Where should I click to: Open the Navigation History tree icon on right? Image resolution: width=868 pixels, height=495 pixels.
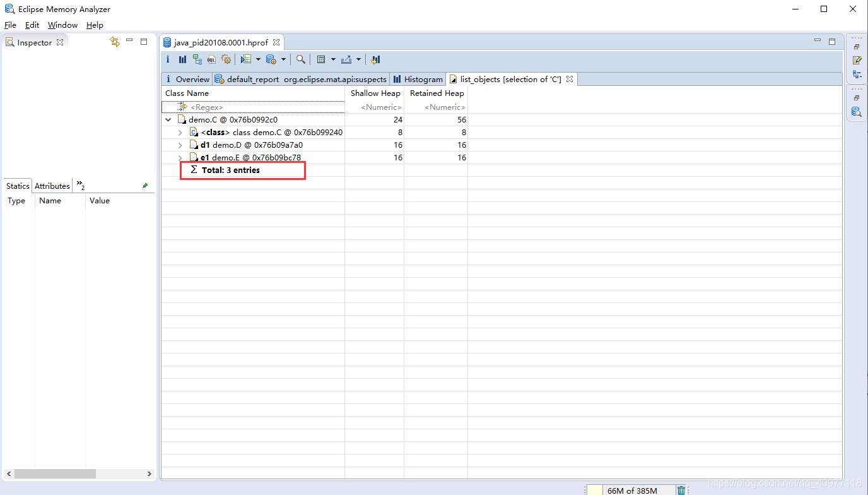(857, 75)
